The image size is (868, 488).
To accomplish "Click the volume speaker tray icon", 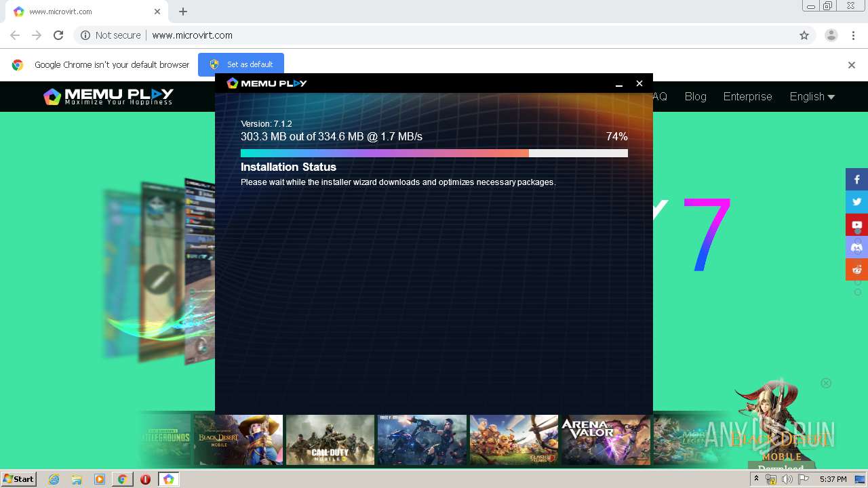I will (x=787, y=479).
